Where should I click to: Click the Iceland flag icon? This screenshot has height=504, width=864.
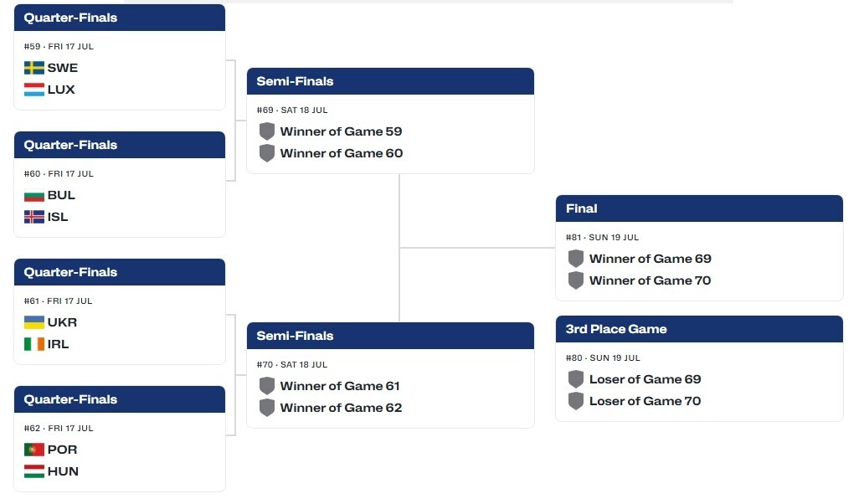pos(34,217)
